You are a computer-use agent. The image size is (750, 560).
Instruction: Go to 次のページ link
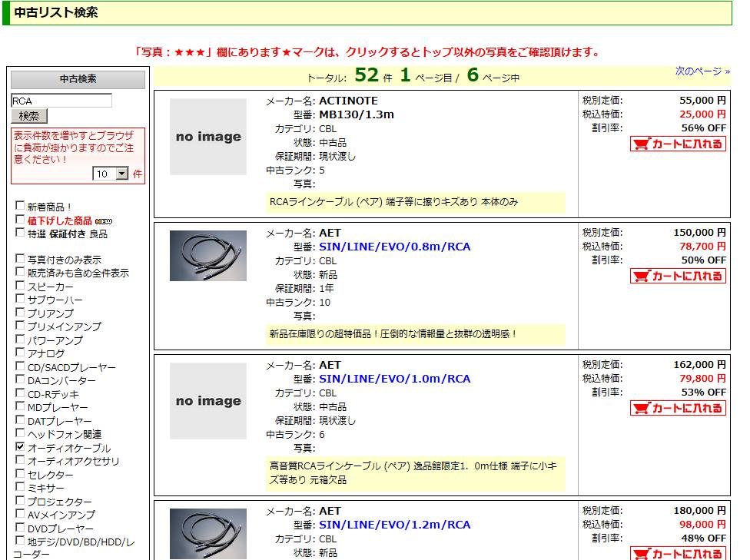702,71
